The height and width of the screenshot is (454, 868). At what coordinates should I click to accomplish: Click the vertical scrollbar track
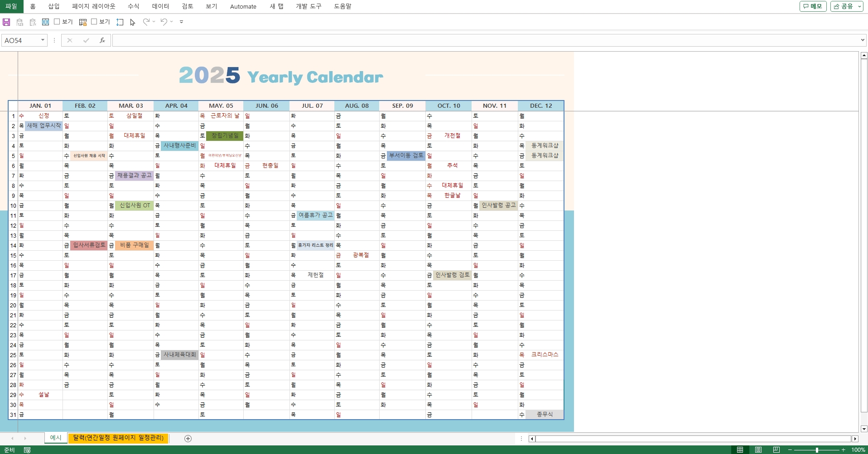pos(864,242)
